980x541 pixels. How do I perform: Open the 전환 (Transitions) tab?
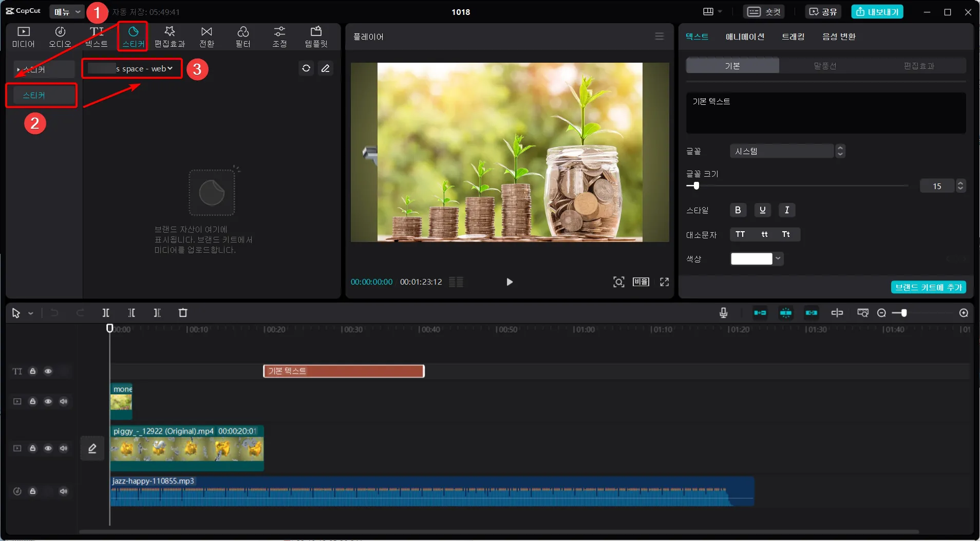pyautogui.click(x=206, y=37)
